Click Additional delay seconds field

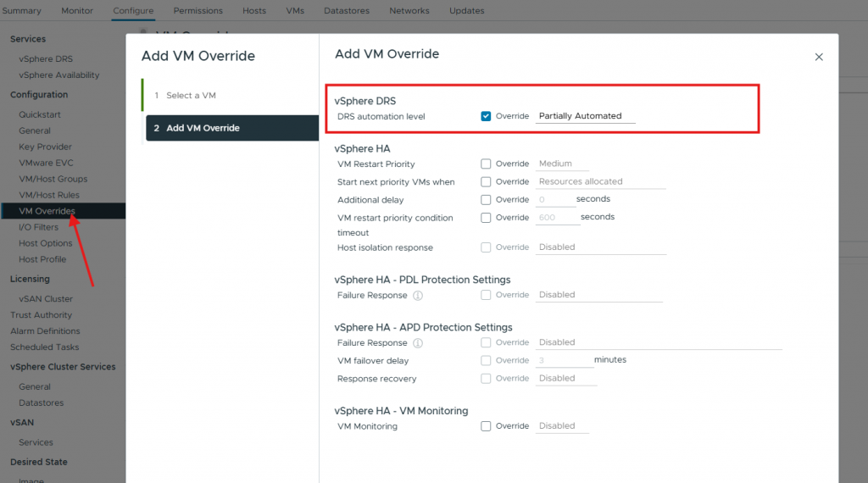point(555,200)
